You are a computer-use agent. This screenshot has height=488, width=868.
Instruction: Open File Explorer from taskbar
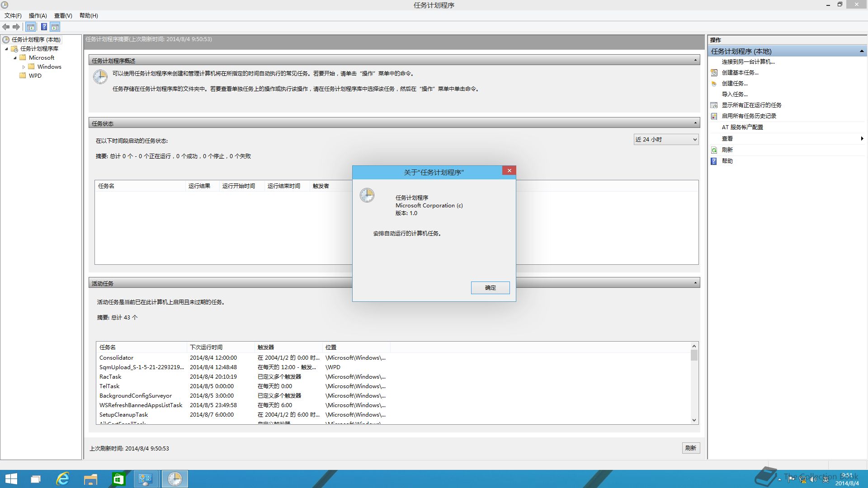pos(90,479)
